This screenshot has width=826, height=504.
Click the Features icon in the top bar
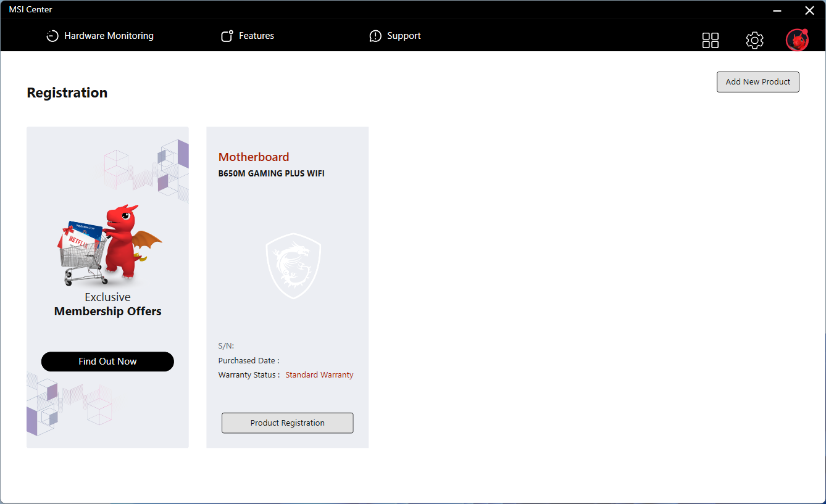point(227,36)
